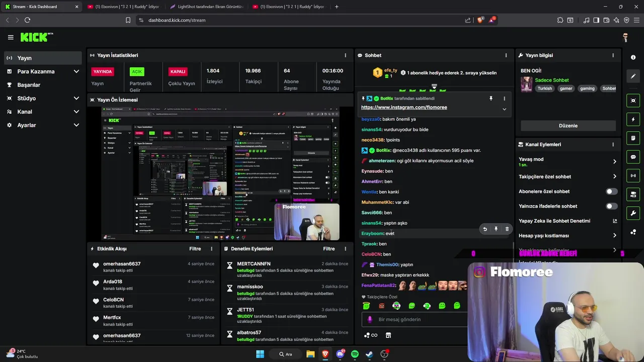This screenshot has width=644, height=362.
Task: Open the Windows Start menu
Action: click(260, 354)
